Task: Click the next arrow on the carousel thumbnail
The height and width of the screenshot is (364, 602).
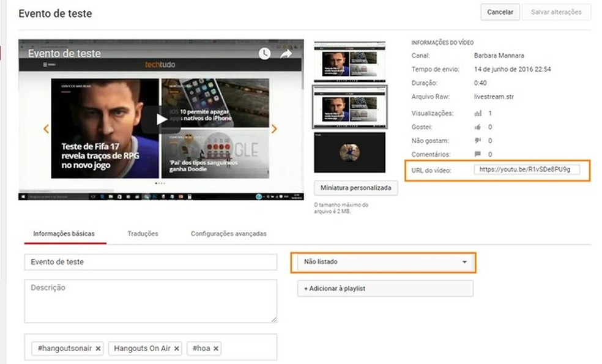Action: pos(274,128)
